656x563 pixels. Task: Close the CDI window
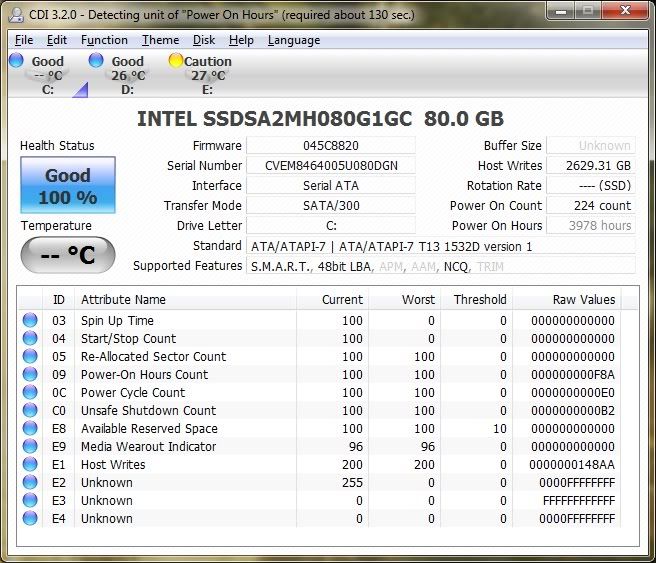point(625,11)
